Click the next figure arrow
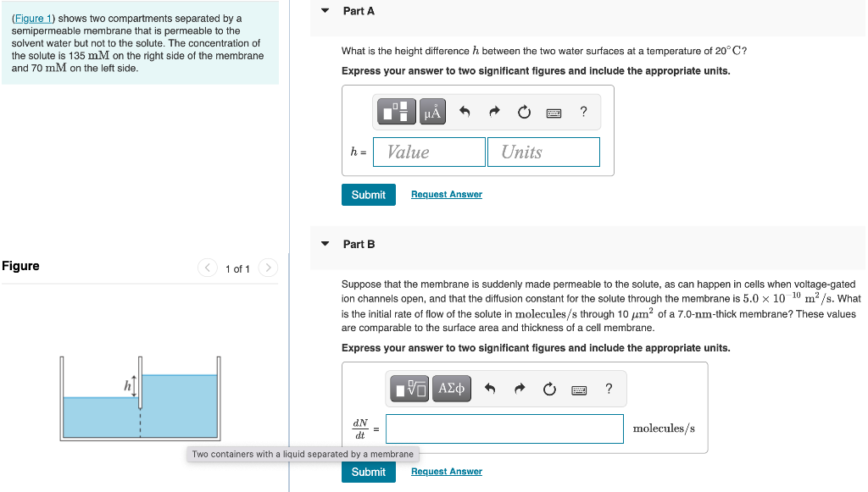This screenshot has height=492, width=868. coord(267,268)
